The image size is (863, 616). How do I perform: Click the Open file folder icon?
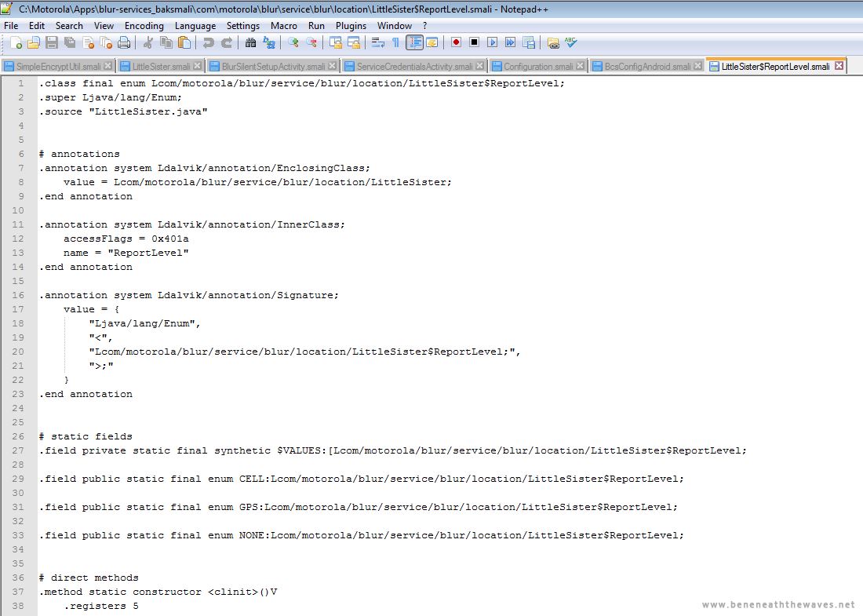[x=34, y=43]
